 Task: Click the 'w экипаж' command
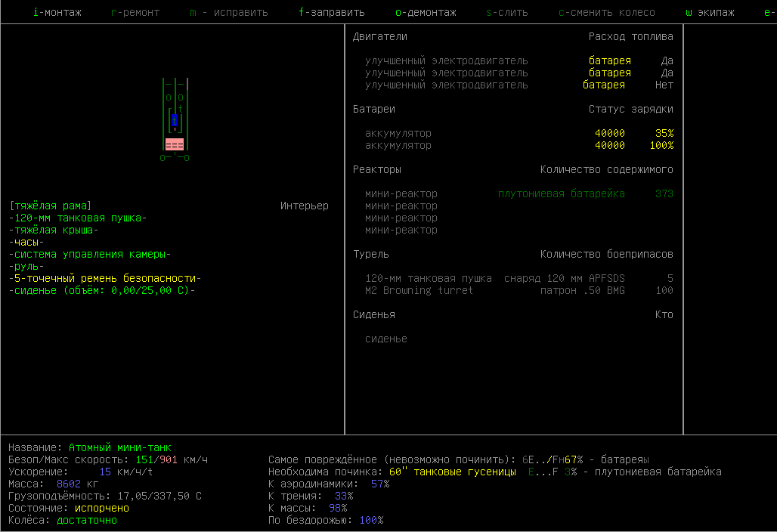(710, 12)
